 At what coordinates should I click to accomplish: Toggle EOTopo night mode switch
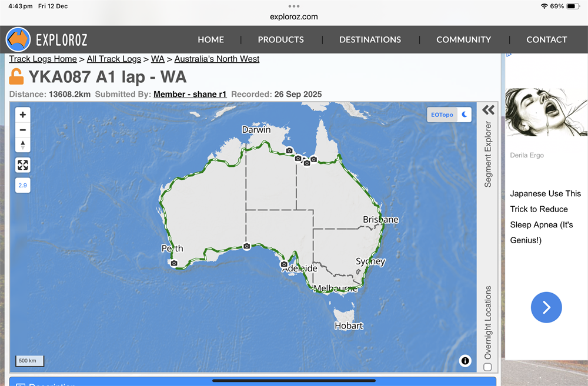click(x=464, y=115)
